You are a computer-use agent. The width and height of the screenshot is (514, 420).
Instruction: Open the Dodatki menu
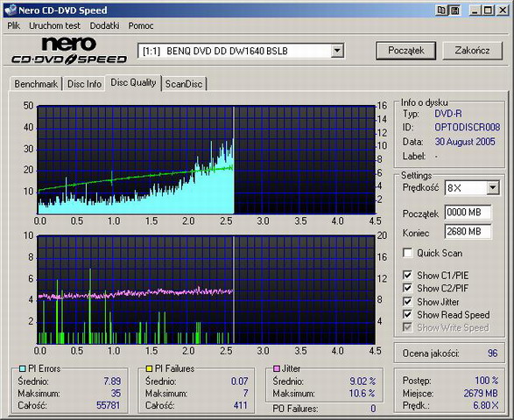(x=104, y=25)
